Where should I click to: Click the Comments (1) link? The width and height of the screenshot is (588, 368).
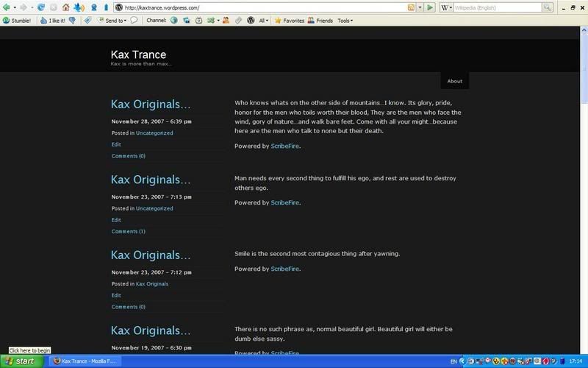tap(128, 231)
